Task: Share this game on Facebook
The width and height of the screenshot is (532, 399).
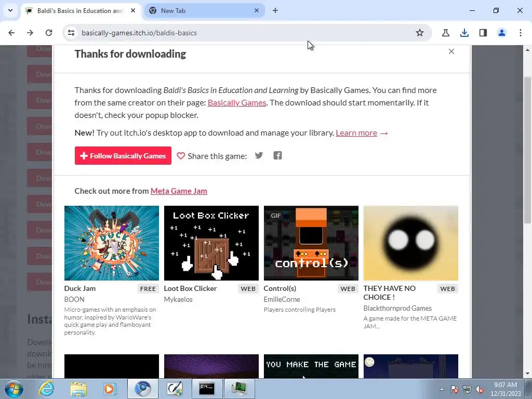Action: (x=277, y=155)
